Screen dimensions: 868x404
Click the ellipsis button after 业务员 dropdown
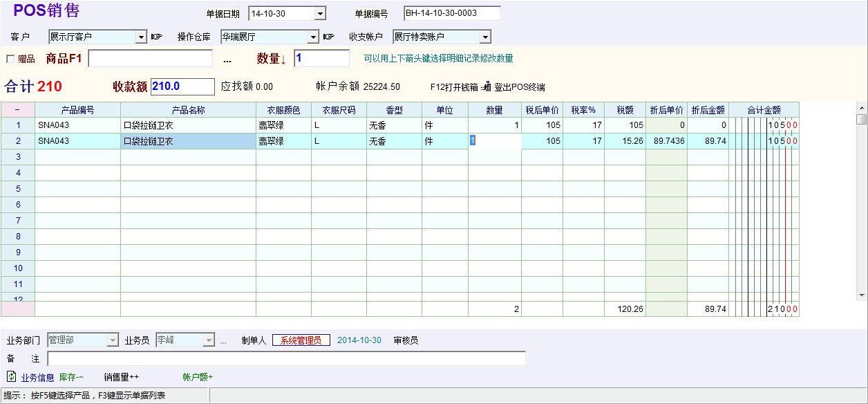tap(223, 340)
